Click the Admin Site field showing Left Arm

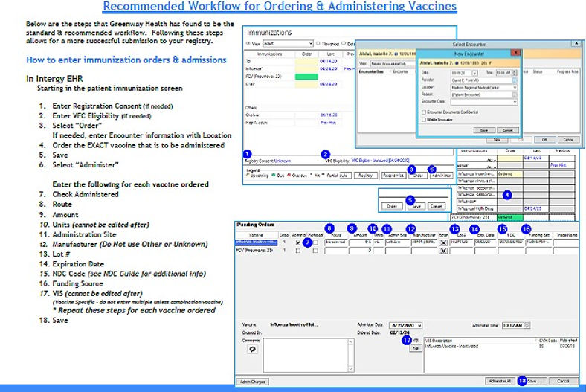pyautogui.click(x=398, y=242)
